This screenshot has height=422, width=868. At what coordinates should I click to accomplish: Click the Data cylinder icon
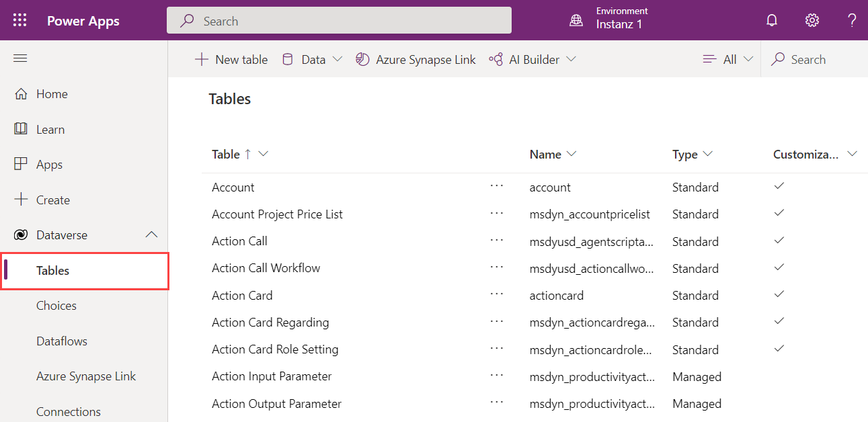pyautogui.click(x=287, y=59)
